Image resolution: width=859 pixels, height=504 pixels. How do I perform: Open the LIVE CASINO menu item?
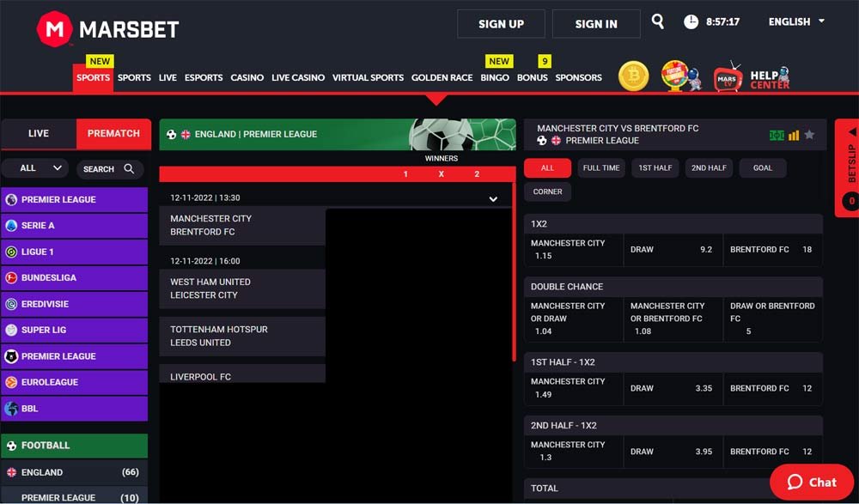point(298,78)
